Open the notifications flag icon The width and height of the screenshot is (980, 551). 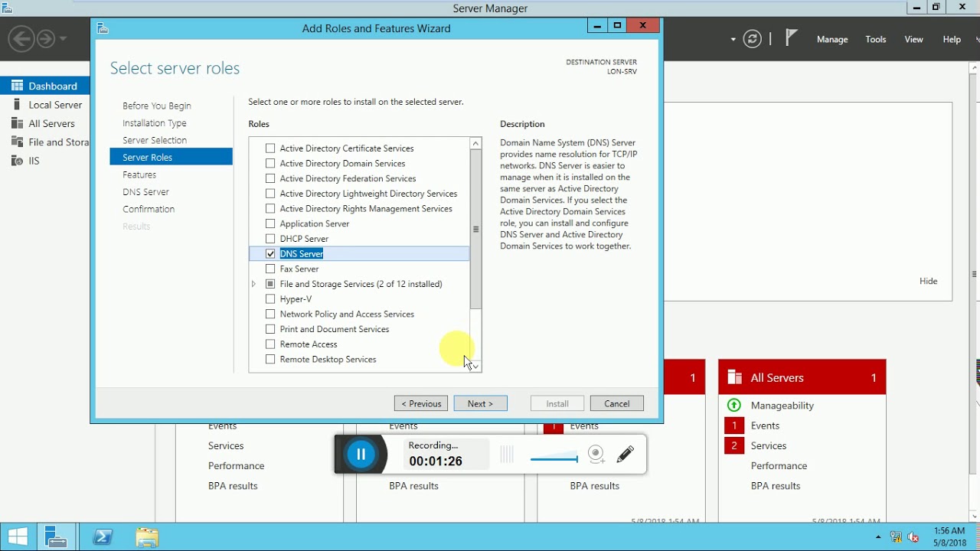point(792,38)
